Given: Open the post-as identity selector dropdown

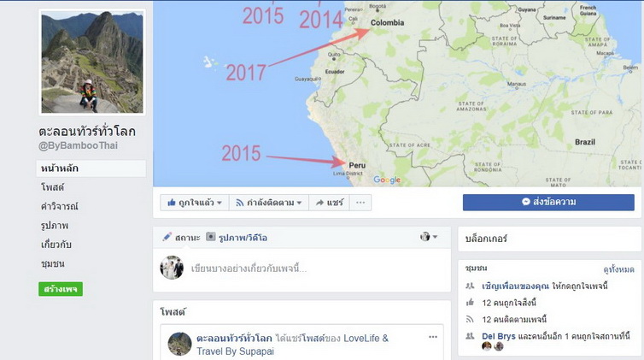Looking at the screenshot, I should click(429, 237).
